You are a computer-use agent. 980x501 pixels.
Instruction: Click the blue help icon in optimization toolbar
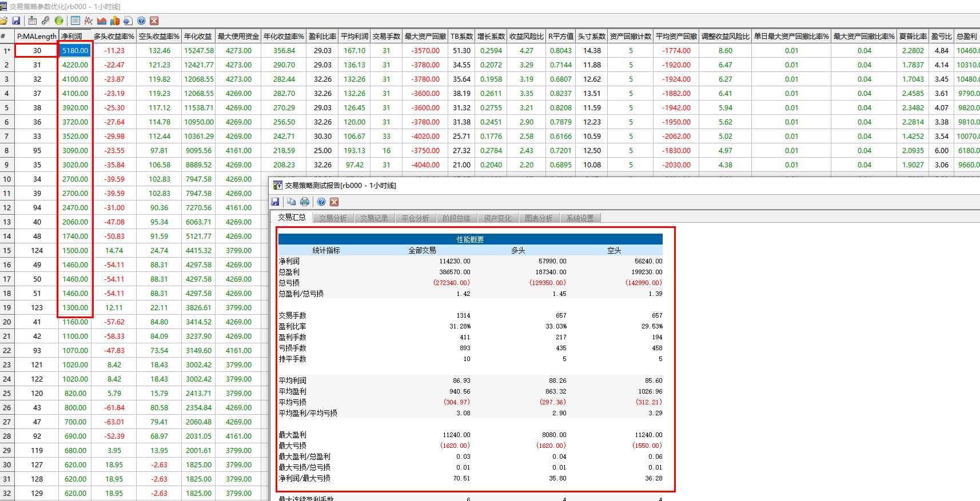pos(141,21)
